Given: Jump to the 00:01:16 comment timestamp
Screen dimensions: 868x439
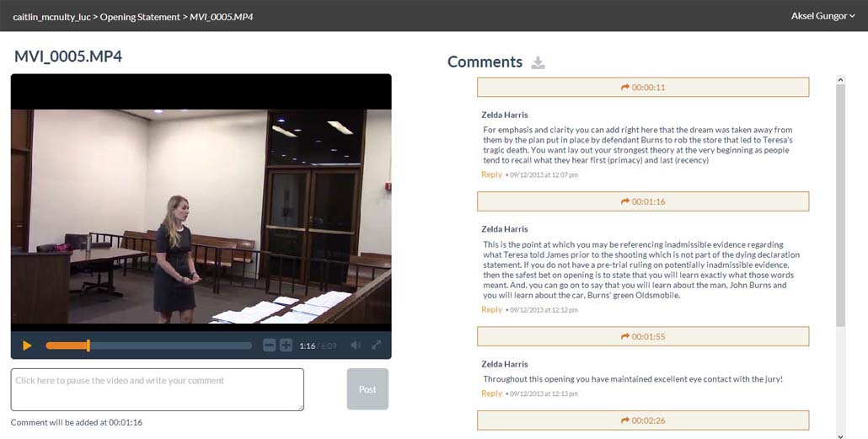Looking at the screenshot, I should click(643, 201).
